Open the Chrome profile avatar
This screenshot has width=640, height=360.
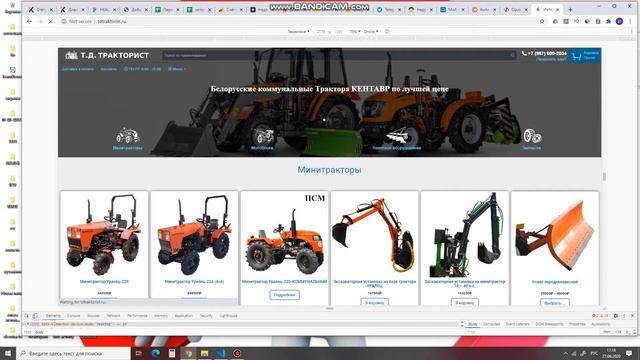pos(619,21)
